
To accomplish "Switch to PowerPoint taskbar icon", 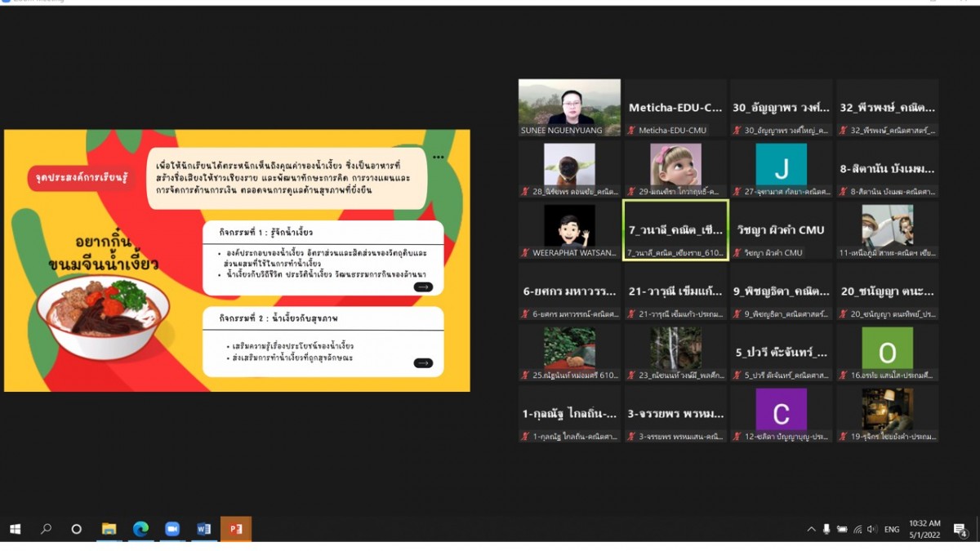I will coord(236,529).
